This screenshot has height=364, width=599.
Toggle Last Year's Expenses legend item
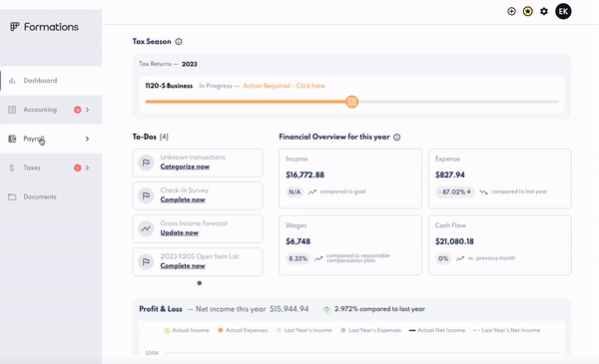pyautogui.click(x=371, y=330)
